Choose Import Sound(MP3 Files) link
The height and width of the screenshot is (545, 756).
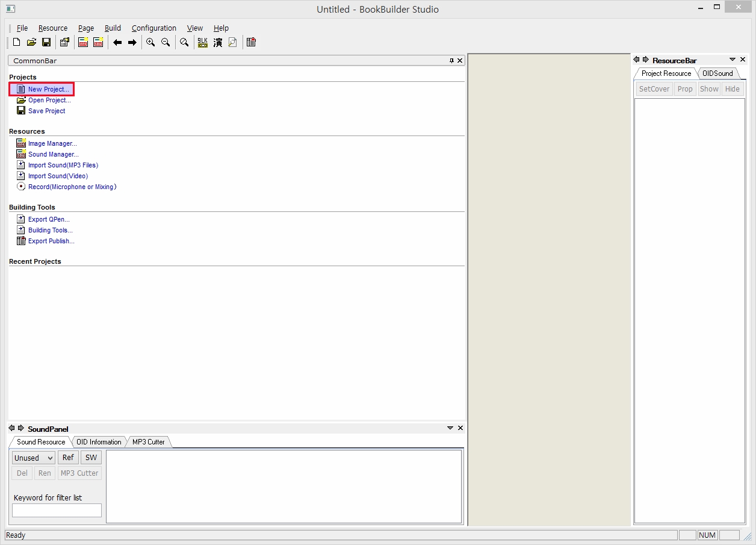coord(63,165)
